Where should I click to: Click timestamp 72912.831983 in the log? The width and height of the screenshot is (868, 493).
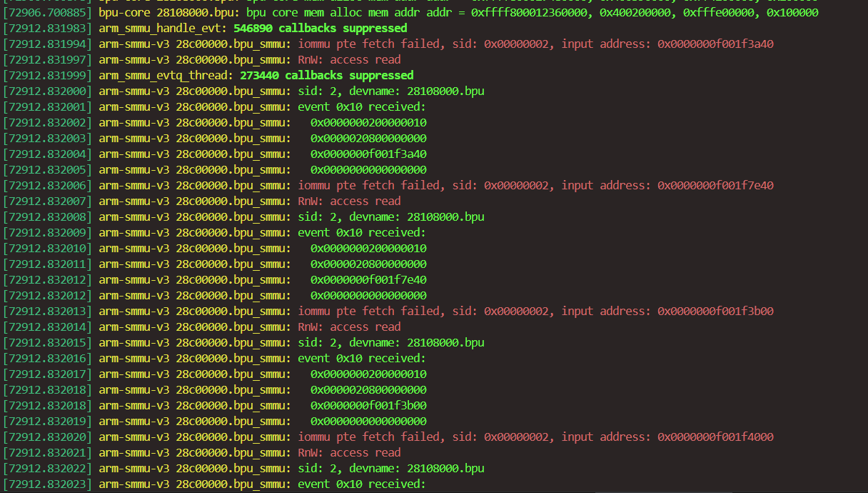pyautogui.click(x=47, y=29)
